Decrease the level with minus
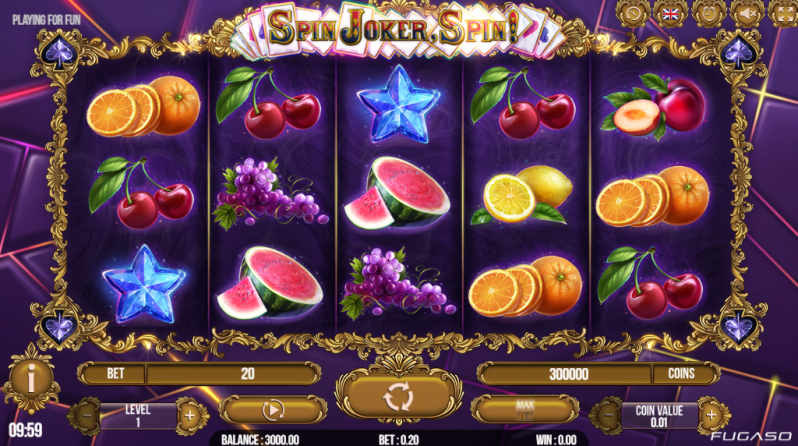The width and height of the screenshot is (798, 446). (87, 416)
